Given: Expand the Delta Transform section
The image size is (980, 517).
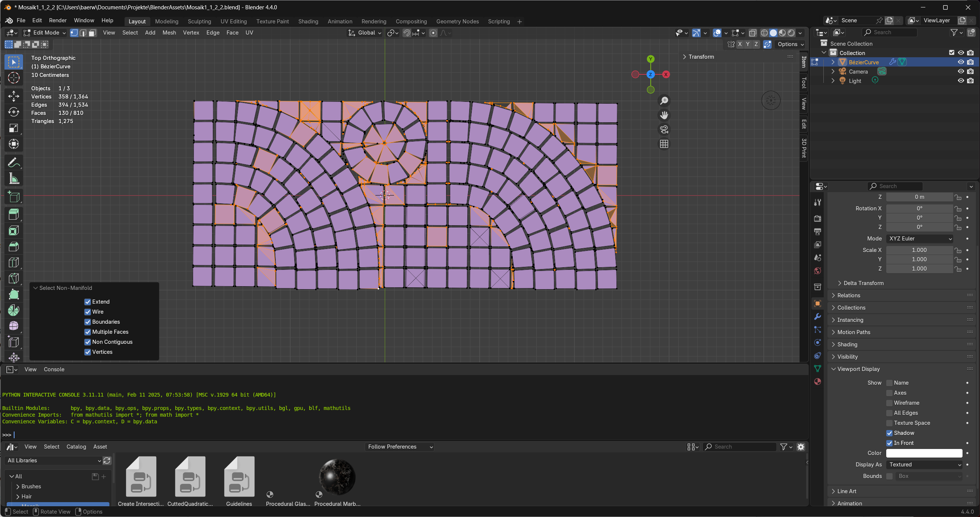Looking at the screenshot, I should tap(864, 283).
